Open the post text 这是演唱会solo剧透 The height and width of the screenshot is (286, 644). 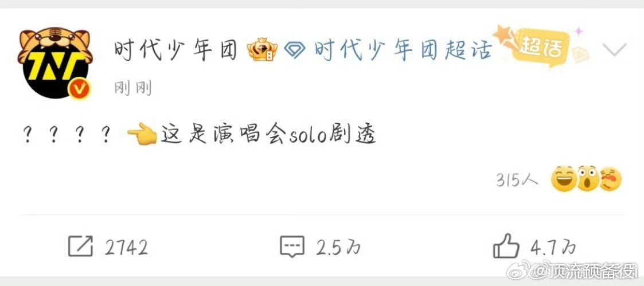point(268,135)
